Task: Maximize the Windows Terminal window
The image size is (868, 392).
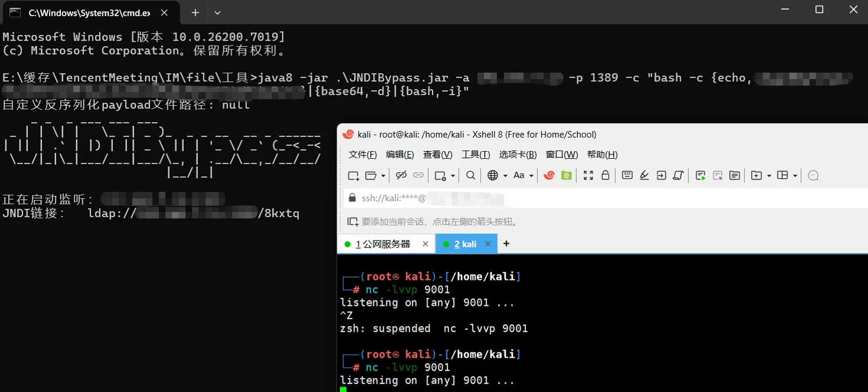Action: 819,9
